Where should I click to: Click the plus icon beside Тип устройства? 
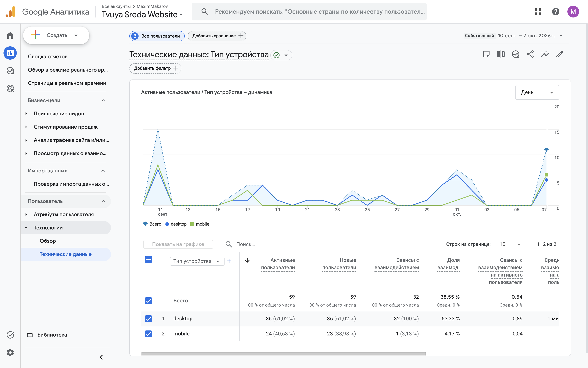pos(229,261)
